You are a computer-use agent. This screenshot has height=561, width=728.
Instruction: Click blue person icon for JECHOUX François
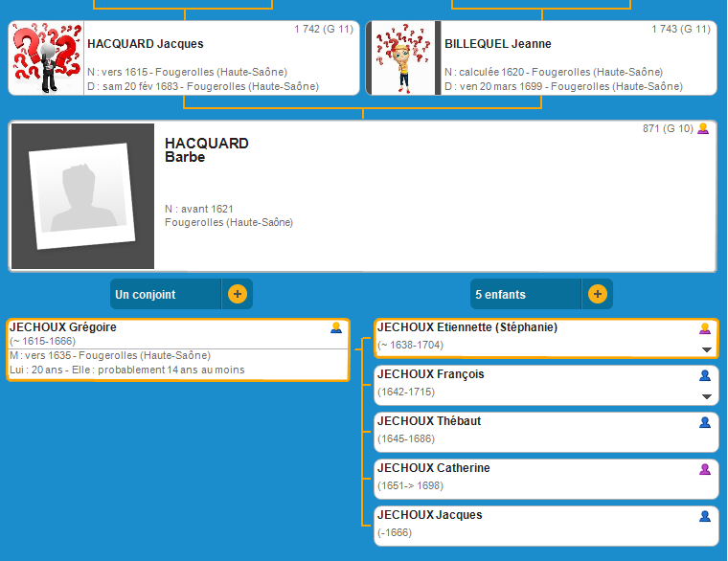point(705,375)
